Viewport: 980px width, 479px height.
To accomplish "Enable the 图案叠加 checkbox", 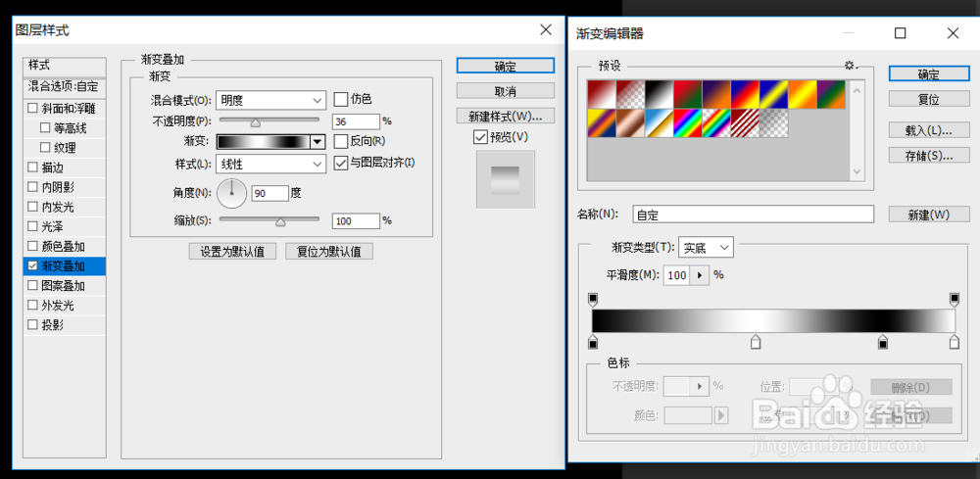I will tap(32, 285).
